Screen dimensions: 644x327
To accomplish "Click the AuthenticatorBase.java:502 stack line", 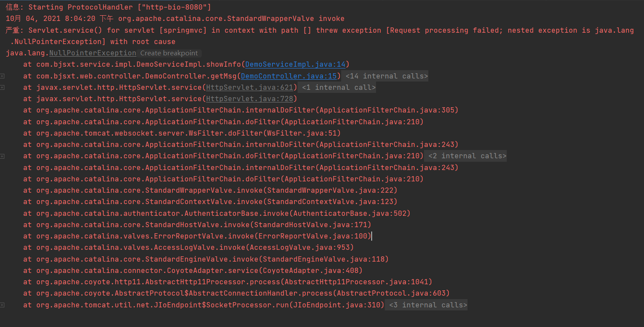I will pyautogui.click(x=217, y=214).
